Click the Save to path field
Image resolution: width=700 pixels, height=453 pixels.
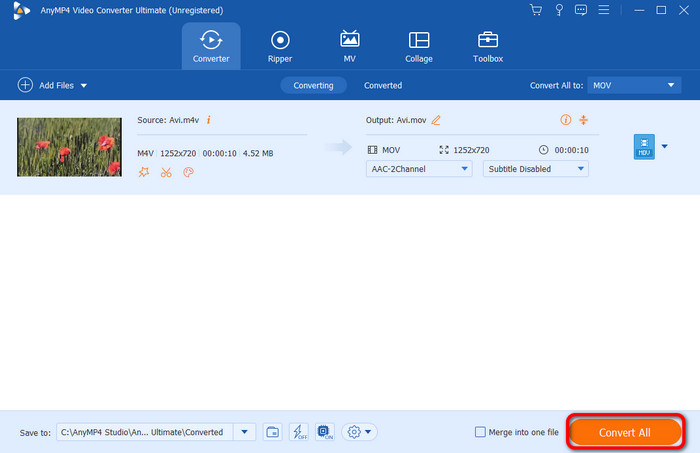[145, 432]
